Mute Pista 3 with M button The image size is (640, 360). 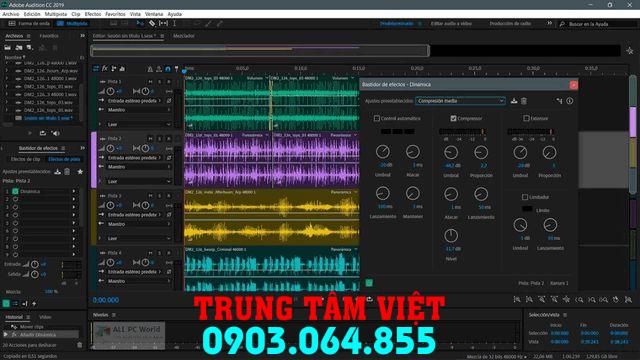[x=150, y=196]
